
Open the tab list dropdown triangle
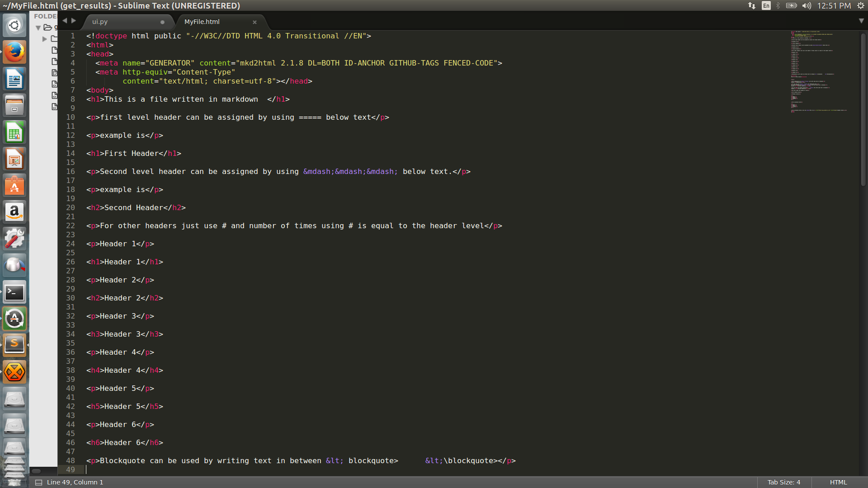click(861, 21)
